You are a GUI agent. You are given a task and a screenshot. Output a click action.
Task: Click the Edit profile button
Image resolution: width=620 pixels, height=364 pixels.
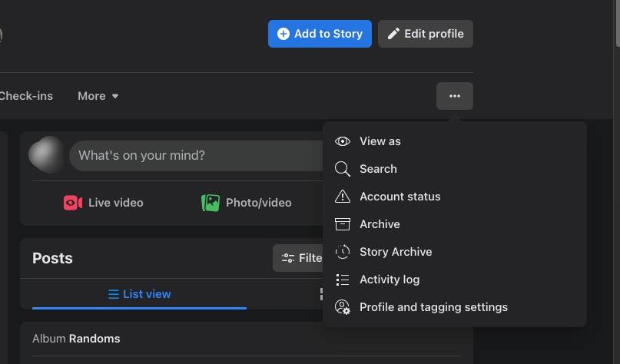click(x=426, y=34)
